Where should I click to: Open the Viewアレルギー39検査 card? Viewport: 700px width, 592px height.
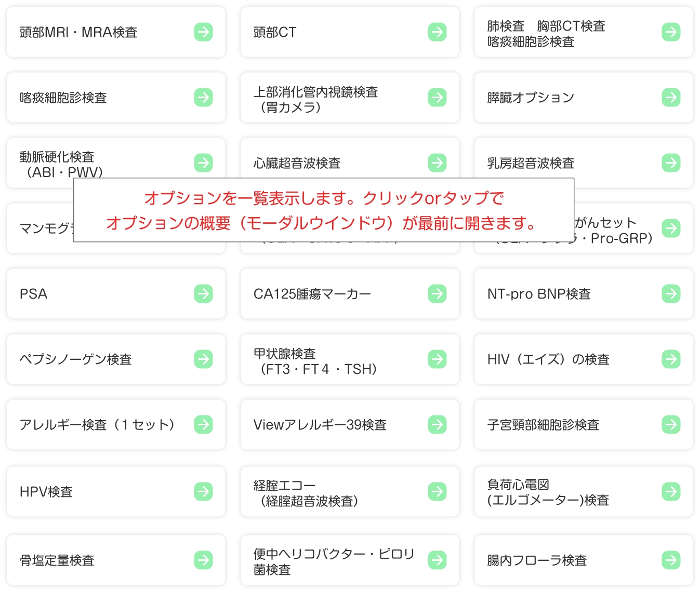[349, 425]
